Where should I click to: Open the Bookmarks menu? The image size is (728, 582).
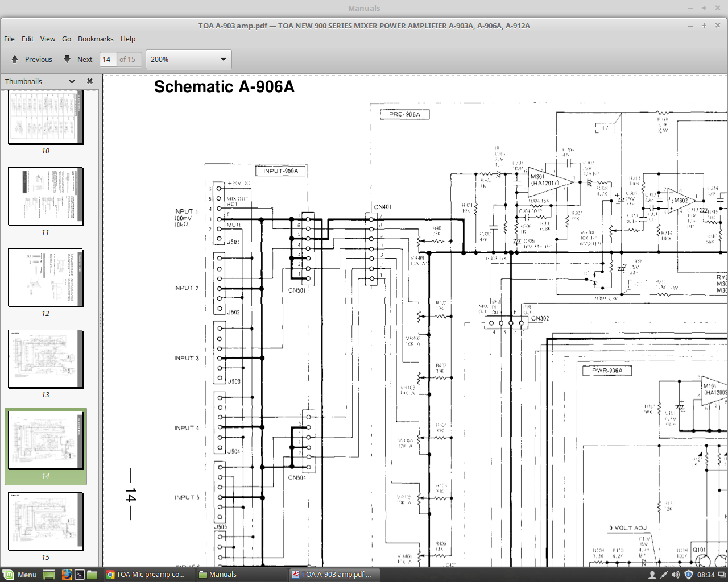(x=96, y=39)
